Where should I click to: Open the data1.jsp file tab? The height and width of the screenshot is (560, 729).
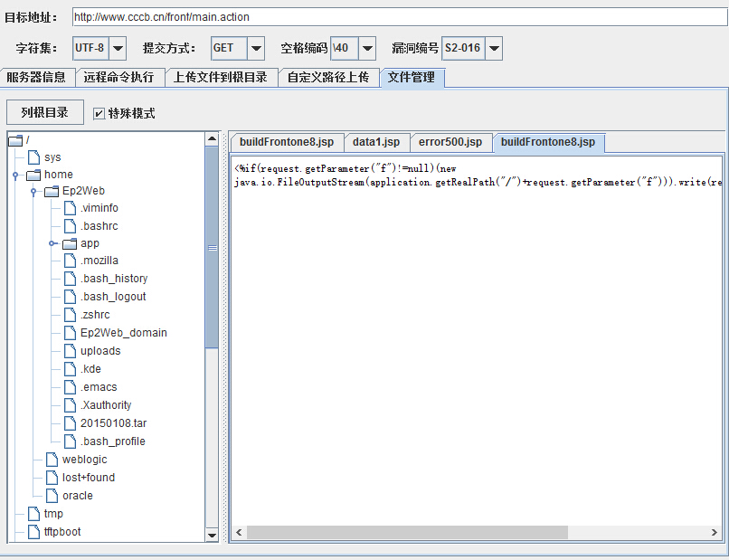click(x=376, y=142)
